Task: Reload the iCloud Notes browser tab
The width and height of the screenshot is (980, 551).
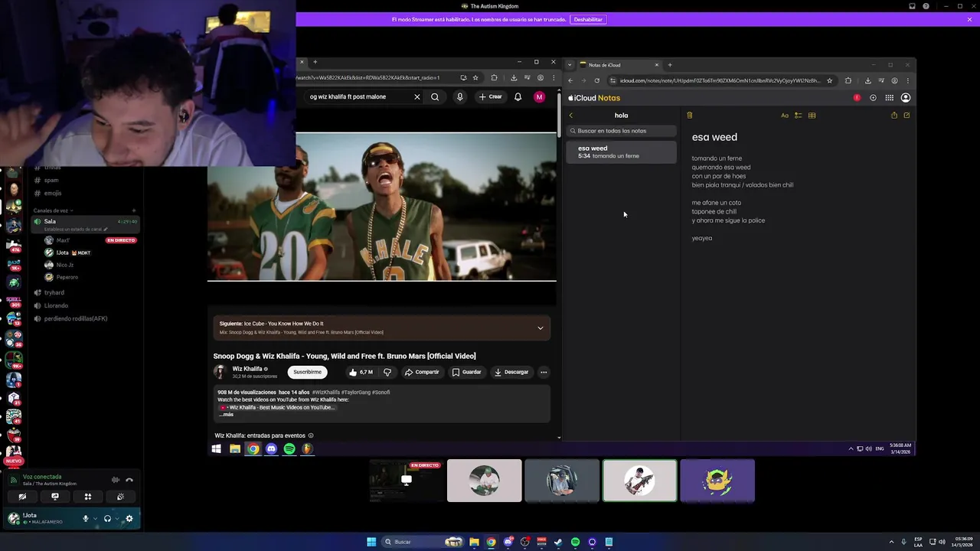Action: click(x=597, y=80)
